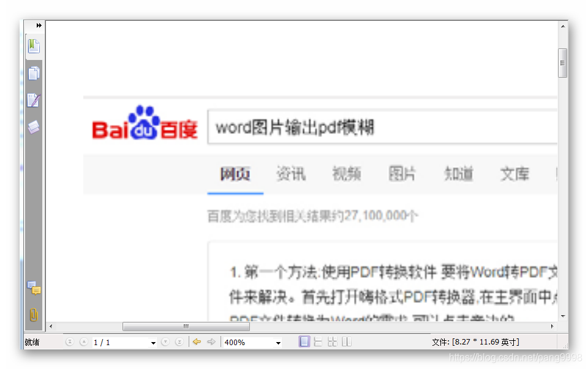Click the horizontal scrollbar thumb

click(x=186, y=326)
